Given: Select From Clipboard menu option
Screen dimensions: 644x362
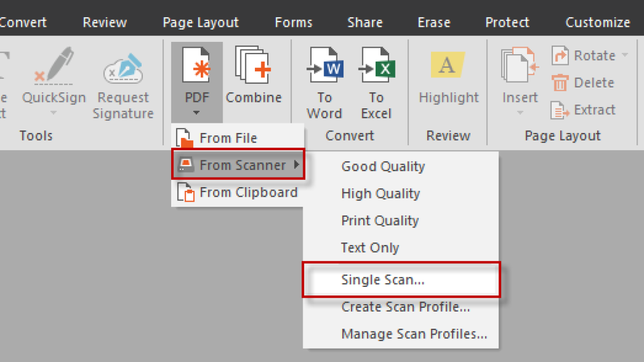Looking at the screenshot, I should tap(248, 193).
